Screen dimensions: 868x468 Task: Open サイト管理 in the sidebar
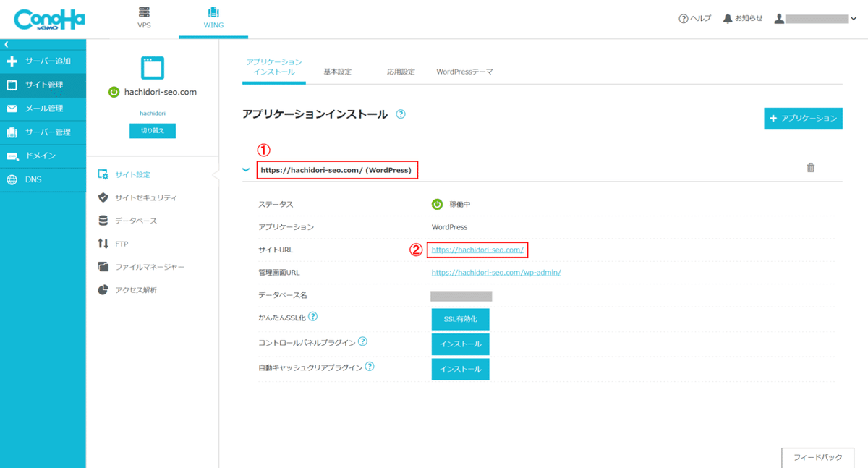click(43, 85)
